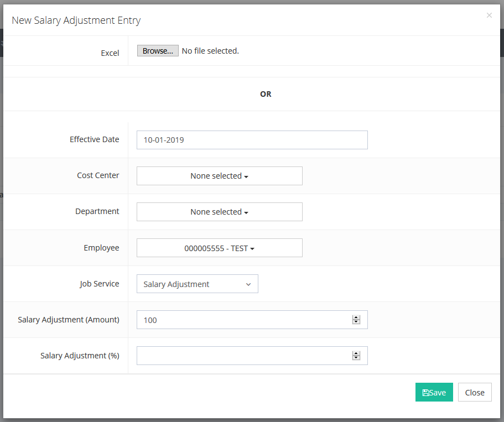Decrease Salary Adjustment Amount with down arrow
Viewport: 504px width, 422px height.
pyautogui.click(x=356, y=322)
